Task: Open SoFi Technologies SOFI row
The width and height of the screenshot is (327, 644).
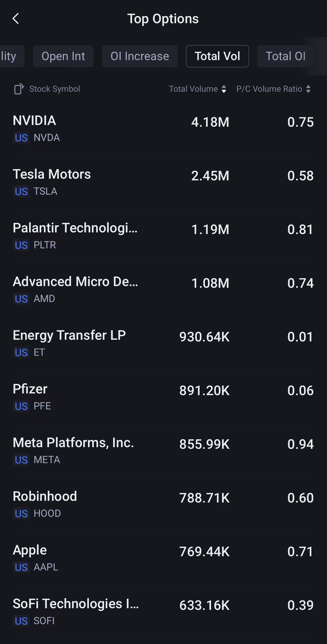Action: point(163,612)
